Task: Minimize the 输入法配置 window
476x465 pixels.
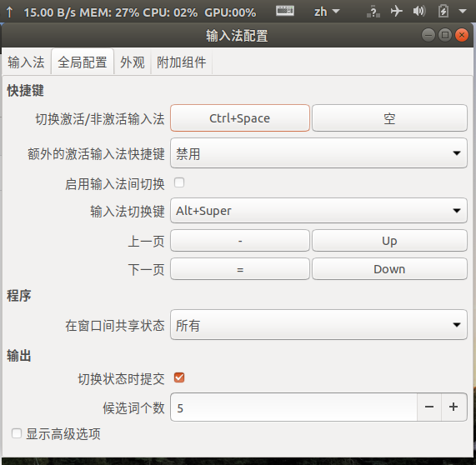Action: pyautogui.click(x=428, y=36)
